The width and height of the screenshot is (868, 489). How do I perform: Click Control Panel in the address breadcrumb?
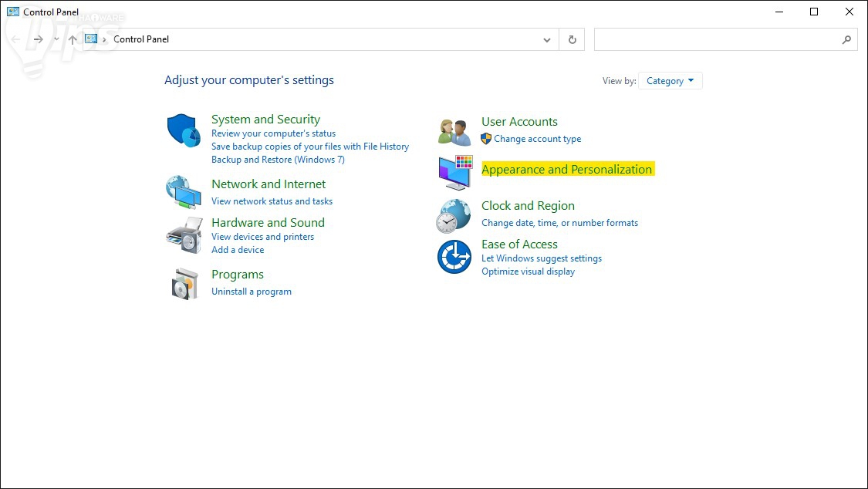141,39
